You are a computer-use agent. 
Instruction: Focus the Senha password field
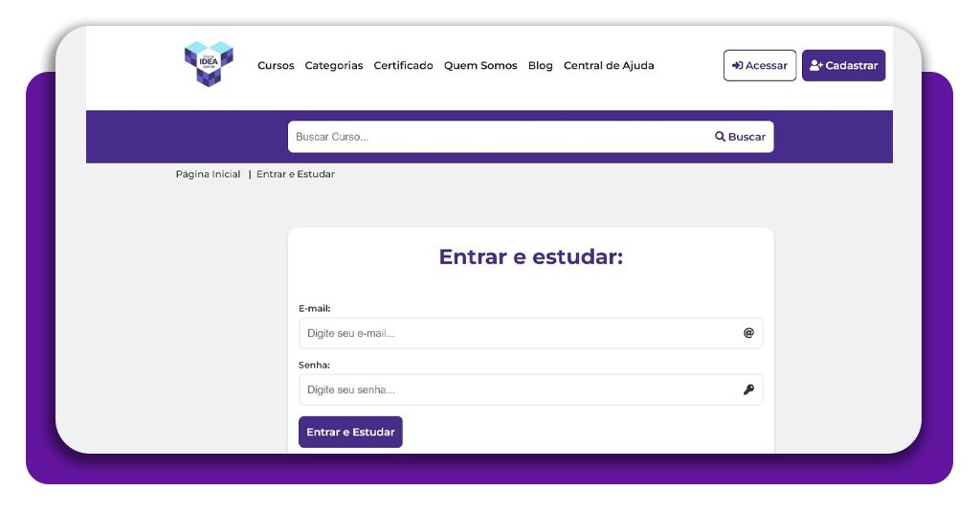pyautogui.click(x=530, y=390)
